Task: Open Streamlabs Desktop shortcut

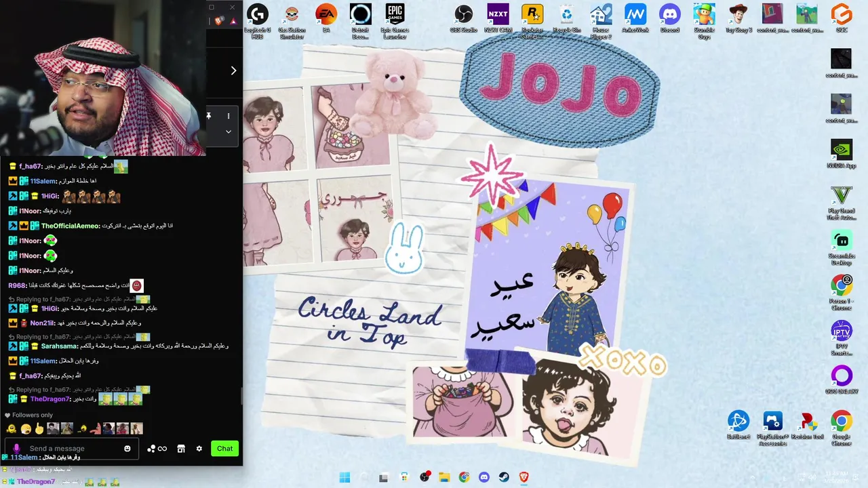Action: (x=841, y=247)
